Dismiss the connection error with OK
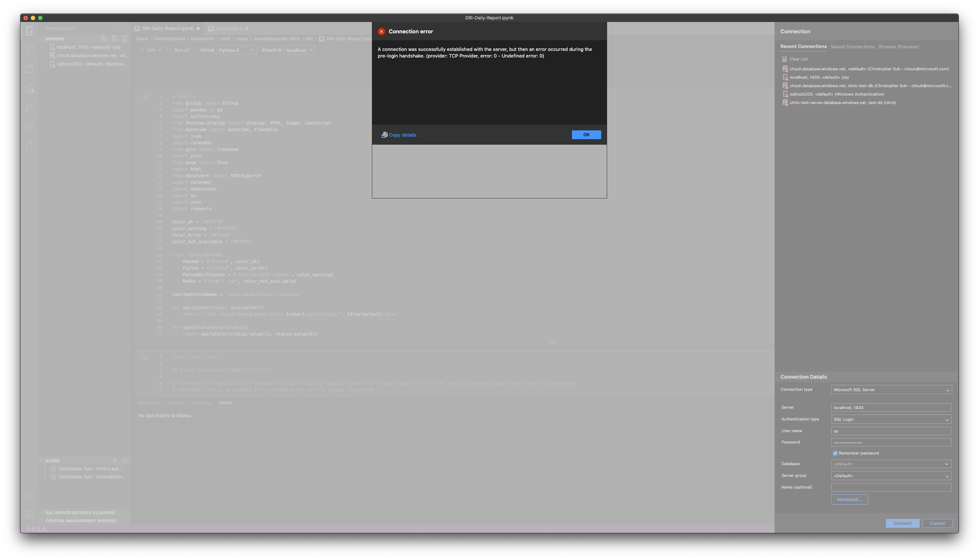The width and height of the screenshot is (979, 560). (x=586, y=135)
